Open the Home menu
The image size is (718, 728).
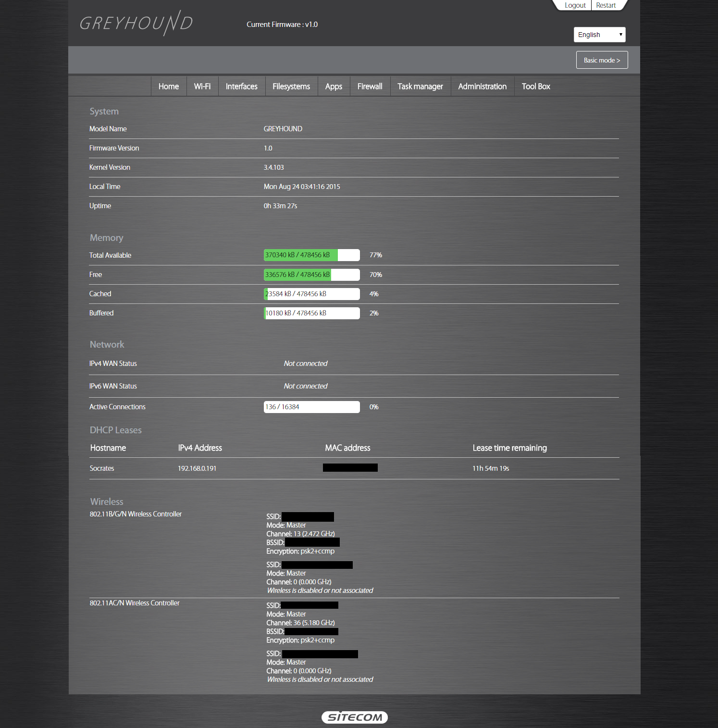169,87
